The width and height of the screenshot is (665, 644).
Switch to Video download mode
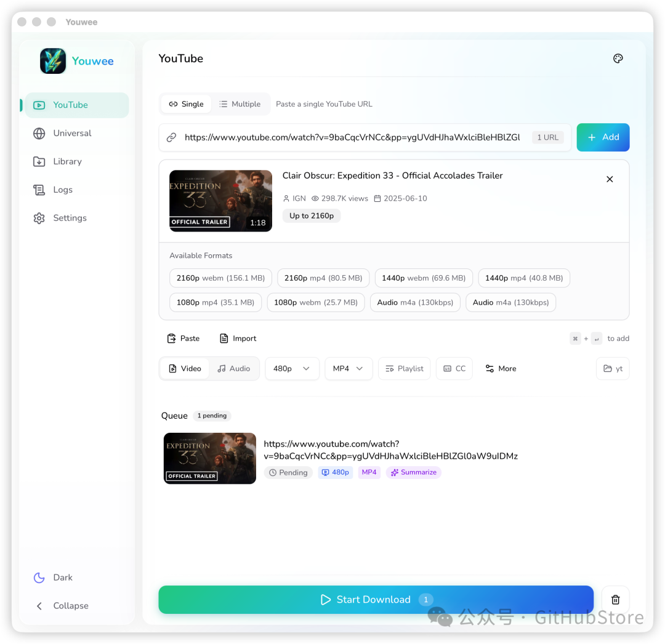click(185, 369)
